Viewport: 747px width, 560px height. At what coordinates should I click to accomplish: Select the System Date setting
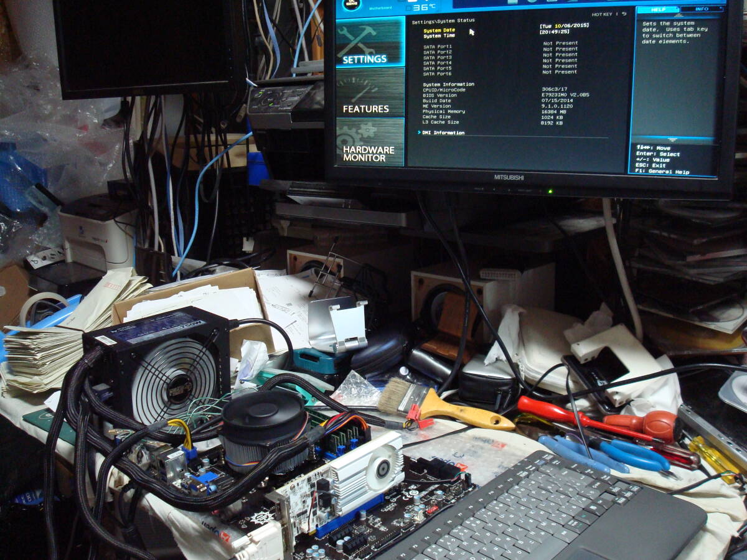click(439, 30)
